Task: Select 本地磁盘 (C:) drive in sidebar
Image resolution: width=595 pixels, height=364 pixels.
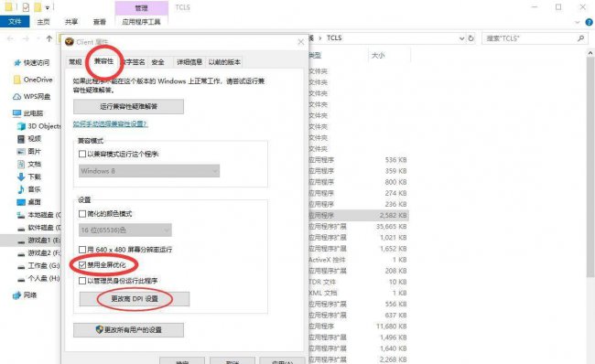Action: [38, 215]
